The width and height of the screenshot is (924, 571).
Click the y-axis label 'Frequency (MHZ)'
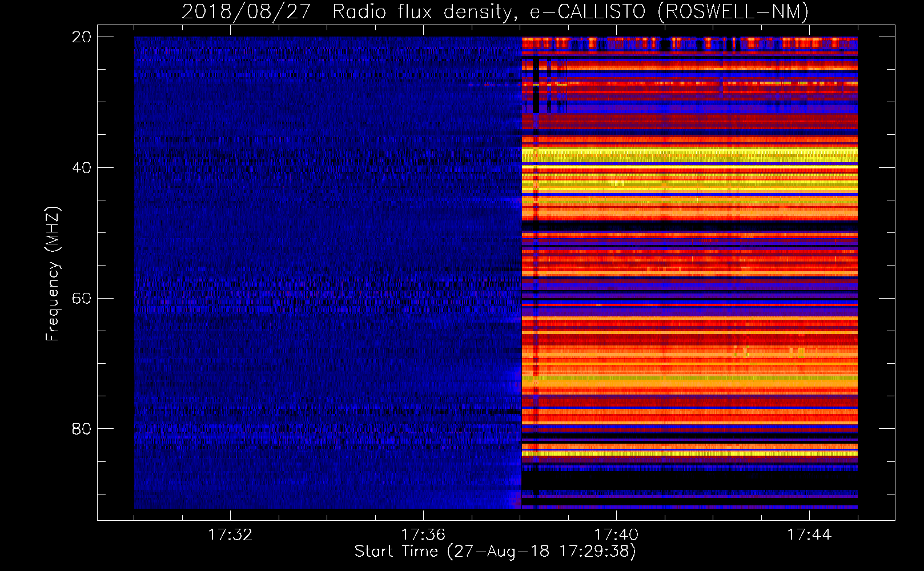52,274
